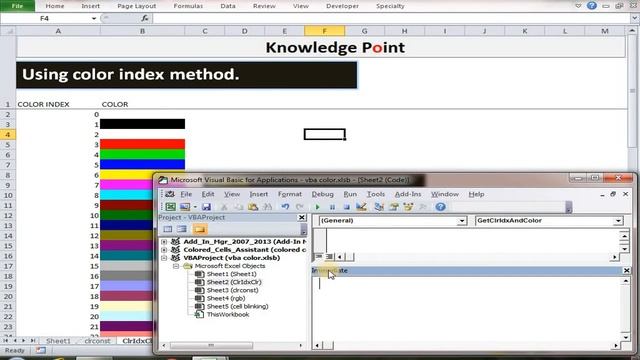640x360 pixels.
Task: Open VBA Help with the blue question icon
Action: [x=440, y=207]
